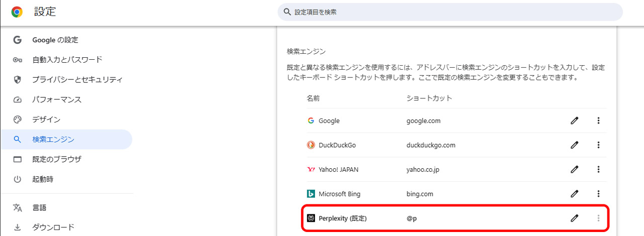Click the default browser window icon
Screen dimensions: 644x236
tap(18, 159)
